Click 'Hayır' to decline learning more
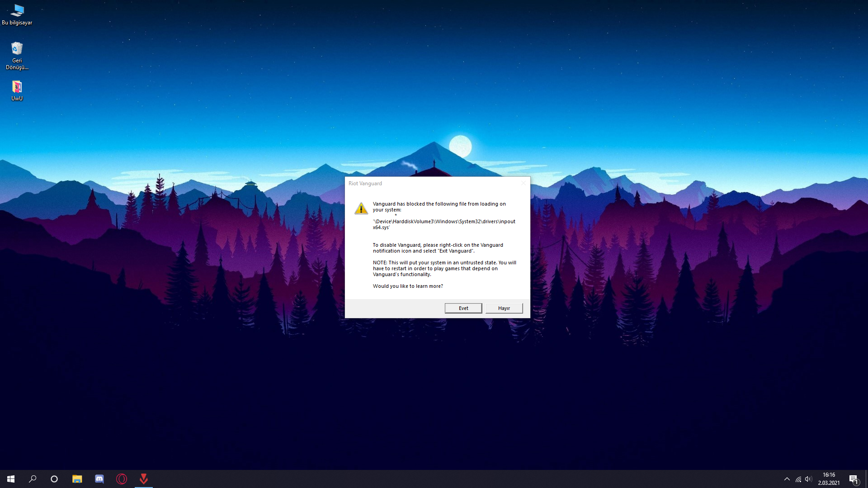 pyautogui.click(x=504, y=308)
